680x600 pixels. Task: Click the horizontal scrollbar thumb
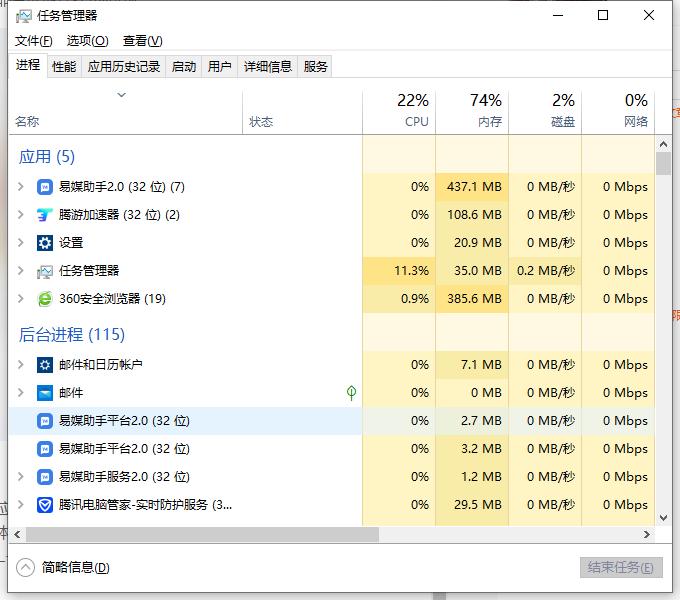click(202, 535)
